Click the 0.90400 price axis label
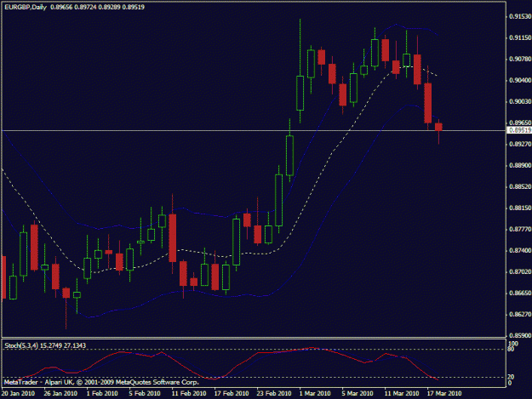Screen dimensions: 532x399 [x=520, y=80]
